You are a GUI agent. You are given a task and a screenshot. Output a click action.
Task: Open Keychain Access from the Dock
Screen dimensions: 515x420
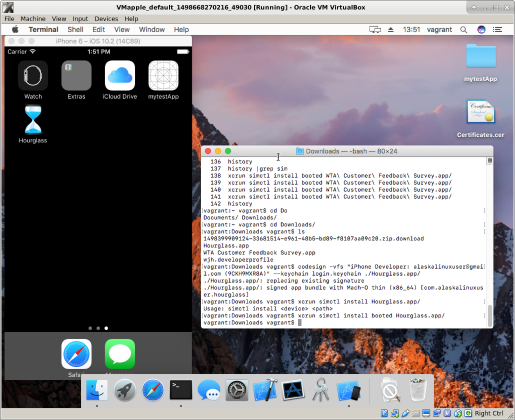click(x=320, y=390)
